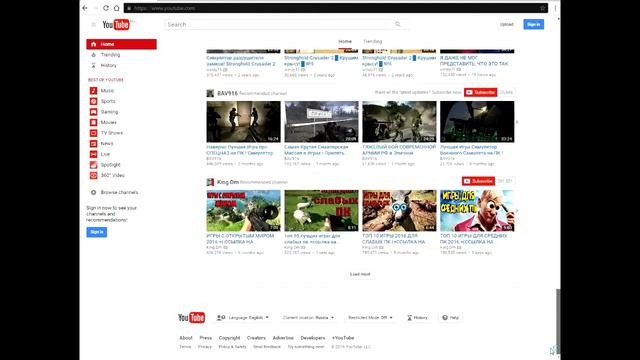The width and height of the screenshot is (640, 360).
Task: Click the header Sign in button
Action: pos(533,24)
